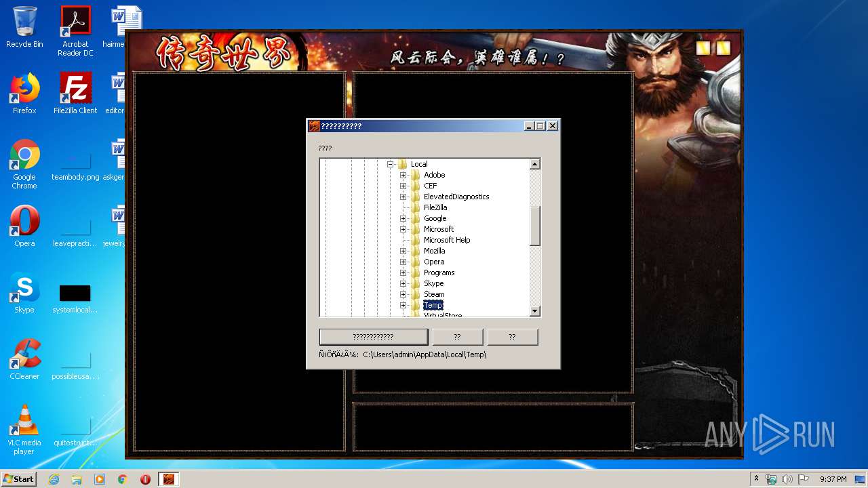Screen dimensions: 868x488
Task: Select the game launcher taskbar button
Action: coord(169,479)
